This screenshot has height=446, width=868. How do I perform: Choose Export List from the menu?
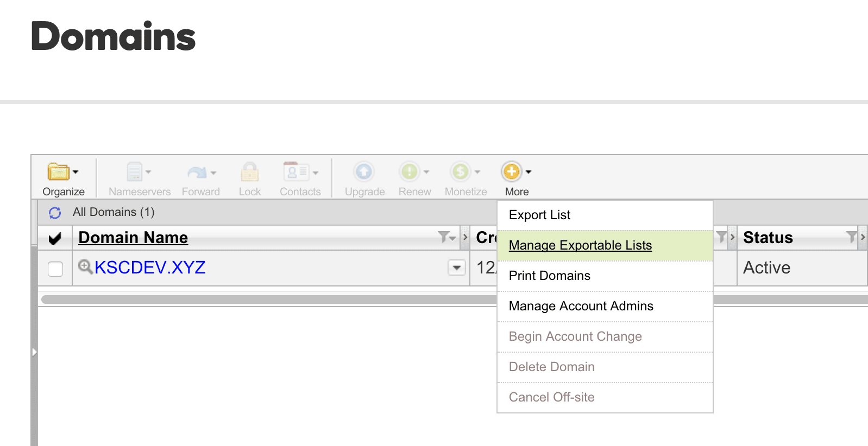pyautogui.click(x=605, y=215)
